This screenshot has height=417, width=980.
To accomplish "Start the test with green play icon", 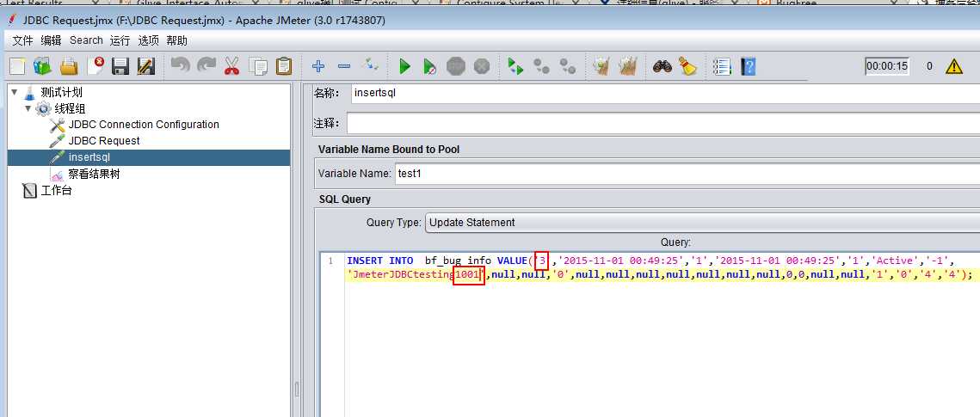I will 404,65.
